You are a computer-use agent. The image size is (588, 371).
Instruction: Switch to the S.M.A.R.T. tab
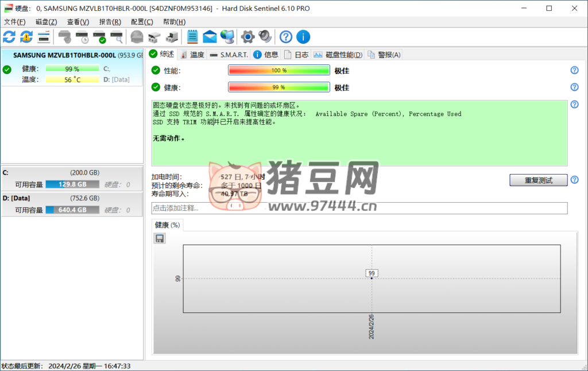(228, 55)
